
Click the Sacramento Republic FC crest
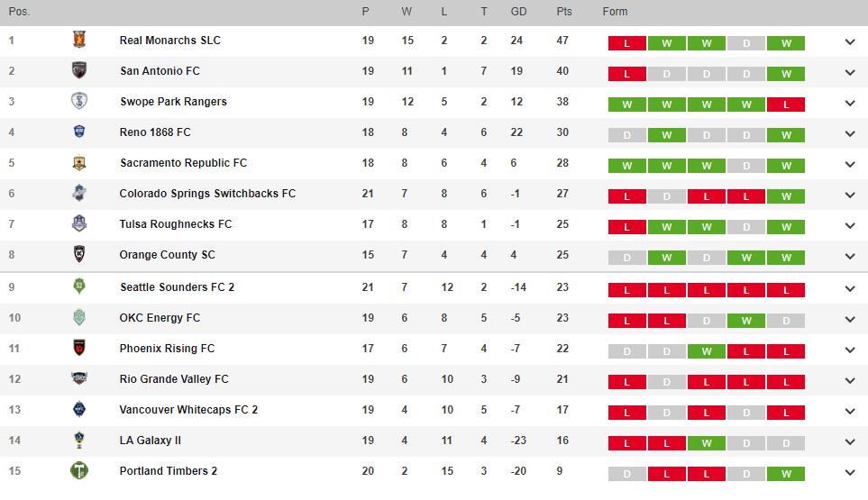[79, 162]
